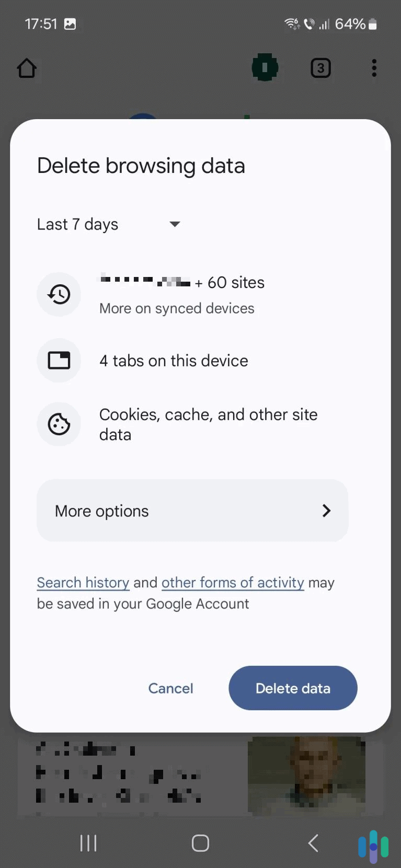Expand 'More options' in the dialog
401x868 pixels.
click(x=192, y=511)
